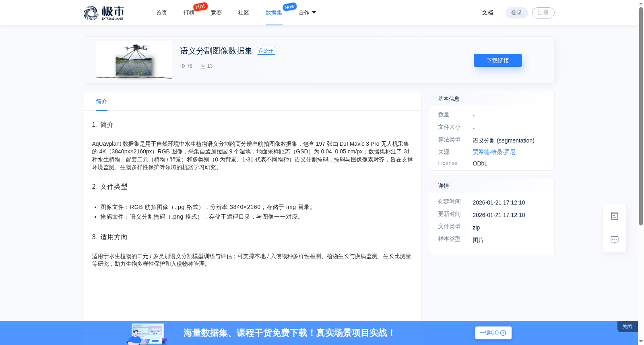Click the 详情 panel header

pos(492,186)
